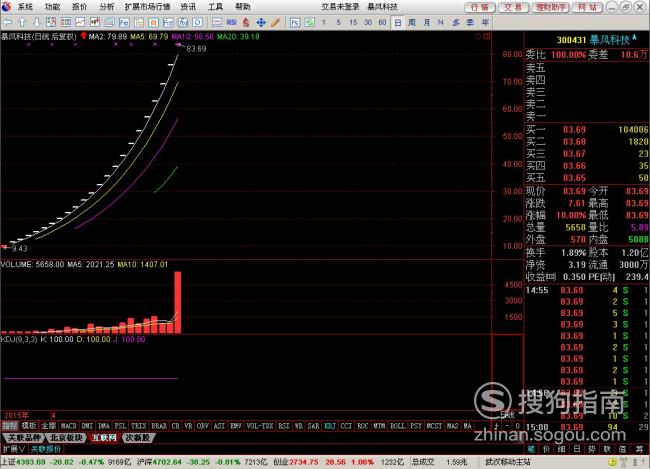650x469 pixels.
Task: Open the 系统 menu
Action: click(x=25, y=7)
